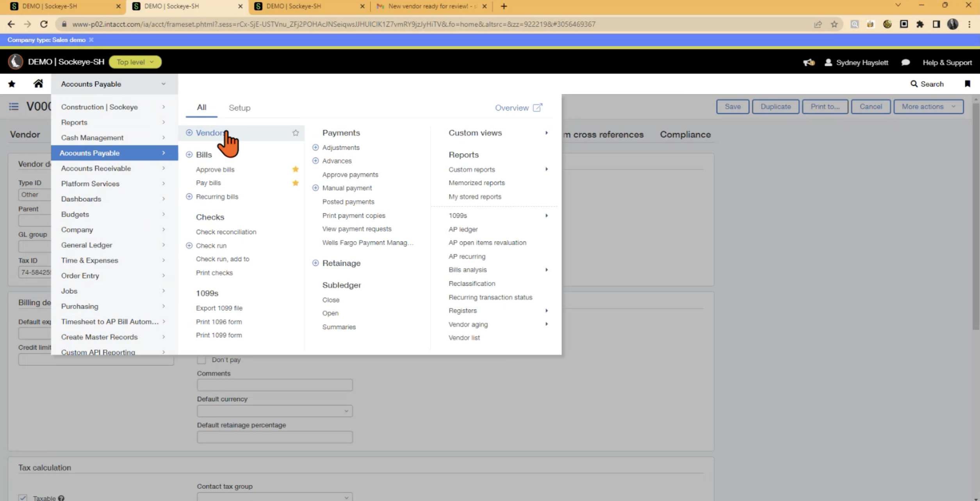
Task: Click the Cancel button
Action: 871,107
